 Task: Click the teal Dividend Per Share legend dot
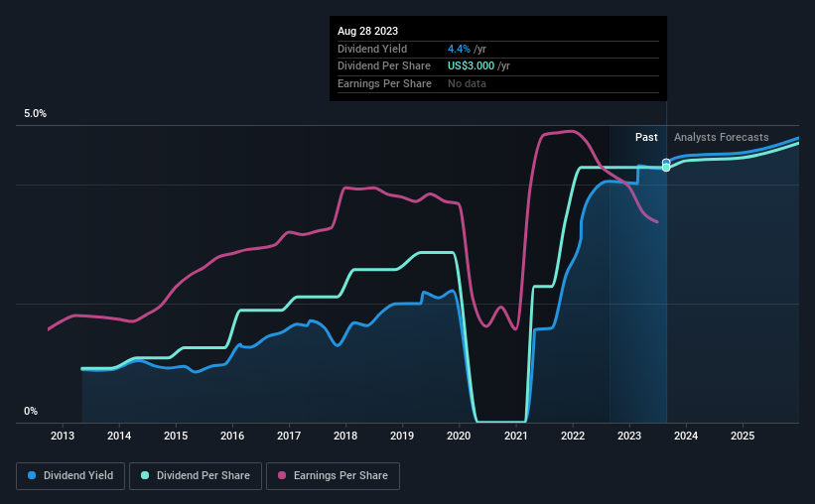click(x=145, y=475)
